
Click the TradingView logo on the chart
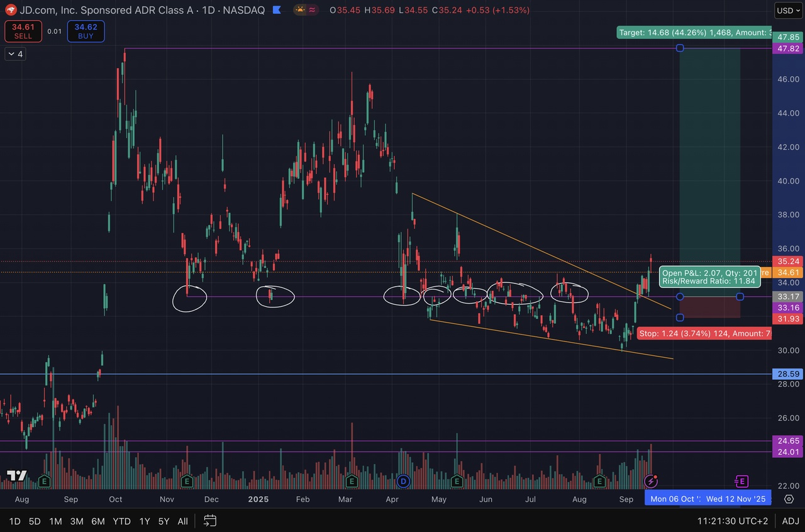16,475
